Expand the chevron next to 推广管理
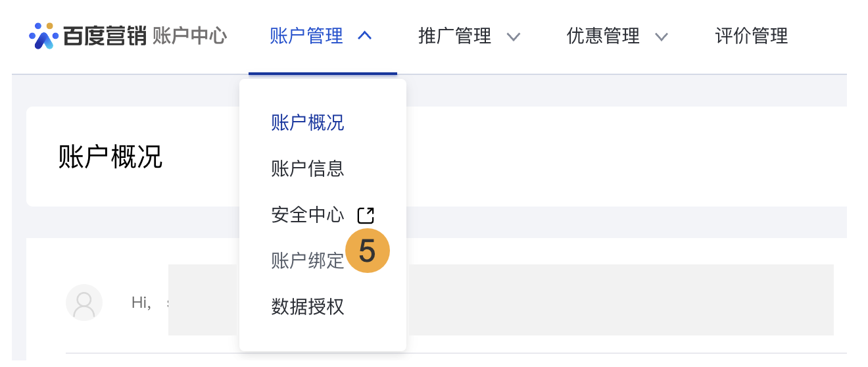The width and height of the screenshot is (868, 367). (x=514, y=36)
